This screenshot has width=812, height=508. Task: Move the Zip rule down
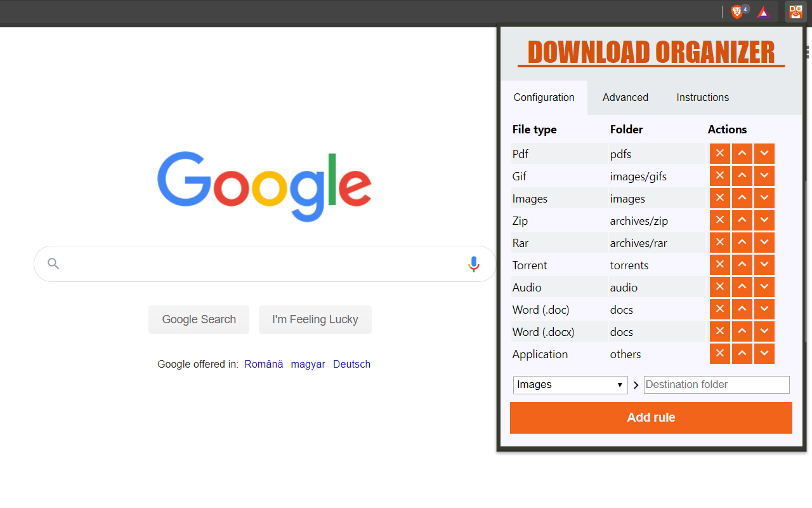click(764, 220)
